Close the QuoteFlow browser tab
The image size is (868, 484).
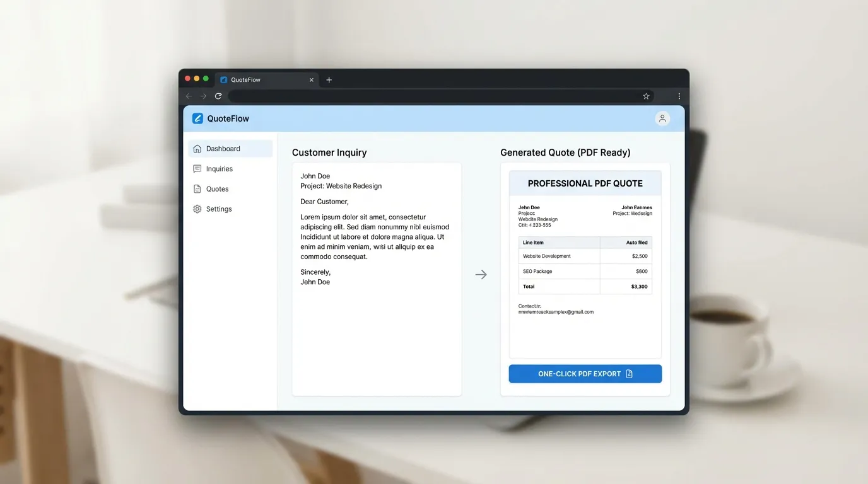coord(312,80)
